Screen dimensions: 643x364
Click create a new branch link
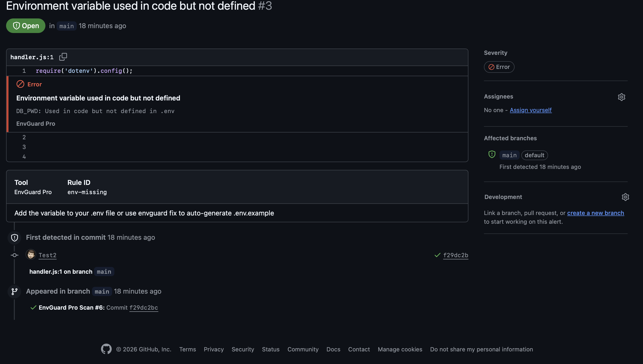pos(596,213)
